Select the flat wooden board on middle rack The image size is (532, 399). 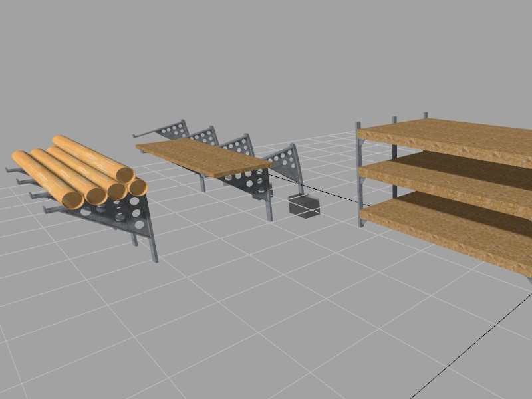[203, 156]
